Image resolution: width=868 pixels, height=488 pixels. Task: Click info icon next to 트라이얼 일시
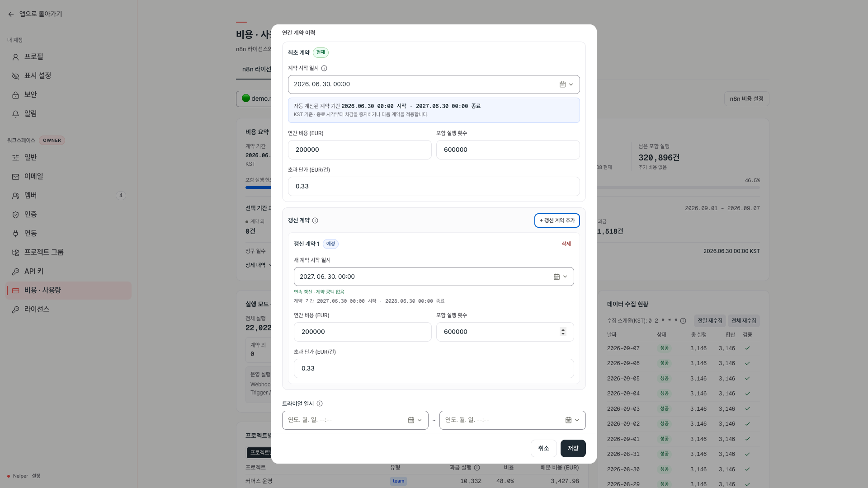coord(320,404)
